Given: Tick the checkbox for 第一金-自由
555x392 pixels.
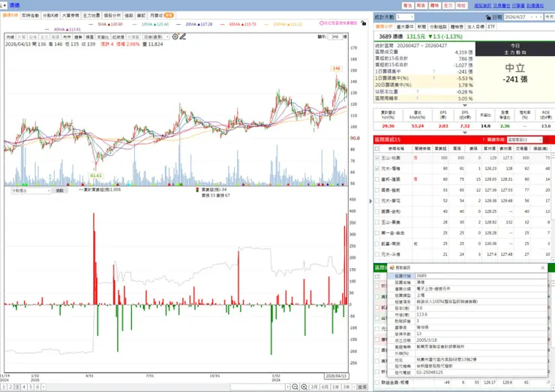Looking at the screenshot, I should coord(377,233).
